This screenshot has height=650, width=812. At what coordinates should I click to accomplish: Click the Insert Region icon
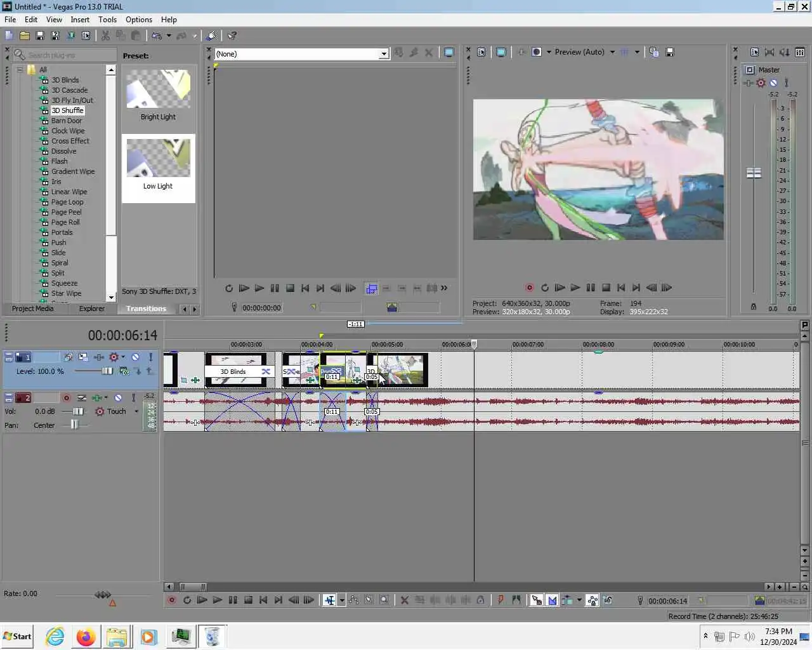click(x=516, y=600)
